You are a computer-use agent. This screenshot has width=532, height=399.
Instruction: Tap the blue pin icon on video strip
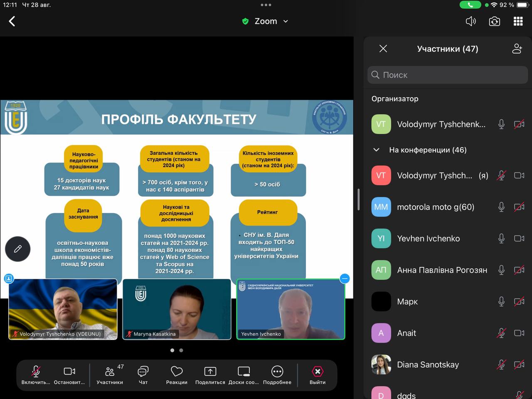click(x=9, y=278)
